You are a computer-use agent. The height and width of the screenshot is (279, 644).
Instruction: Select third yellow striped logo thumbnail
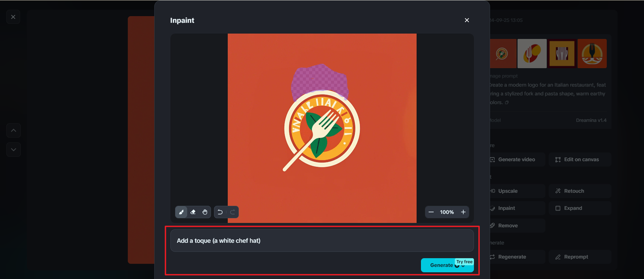point(562,53)
